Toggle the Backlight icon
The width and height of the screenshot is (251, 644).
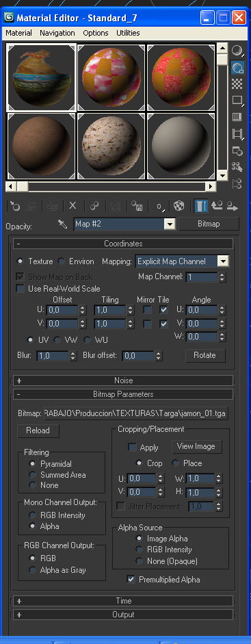(x=237, y=67)
